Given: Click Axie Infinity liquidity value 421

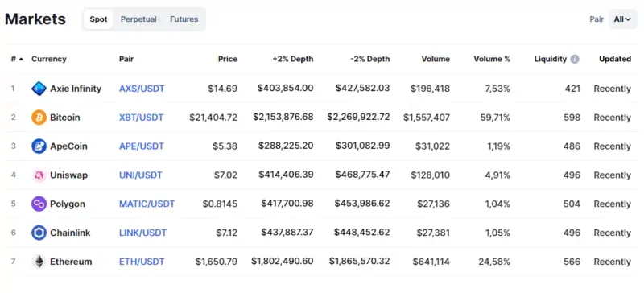Looking at the screenshot, I should [x=572, y=89].
